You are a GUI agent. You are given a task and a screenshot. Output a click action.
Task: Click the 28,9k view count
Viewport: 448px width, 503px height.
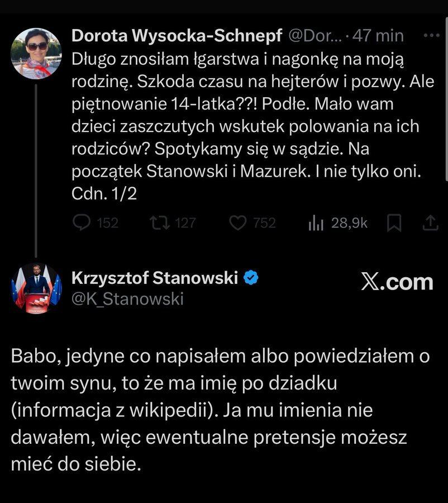[x=349, y=223]
